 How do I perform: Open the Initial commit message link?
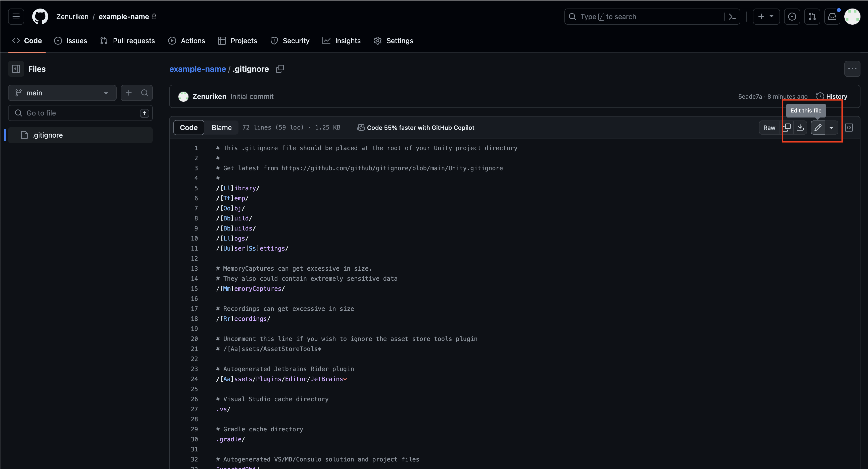coord(252,97)
